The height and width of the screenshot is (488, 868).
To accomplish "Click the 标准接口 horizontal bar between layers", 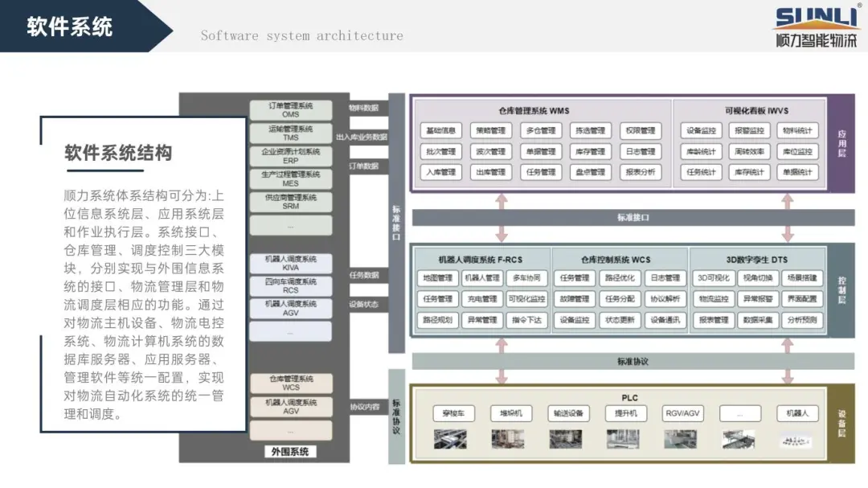I will (633, 218).
